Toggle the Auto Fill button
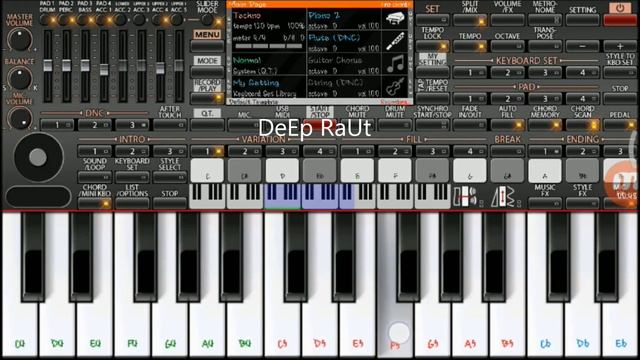The width and height of the screenshot is (640, 360). tap(507, 125)
